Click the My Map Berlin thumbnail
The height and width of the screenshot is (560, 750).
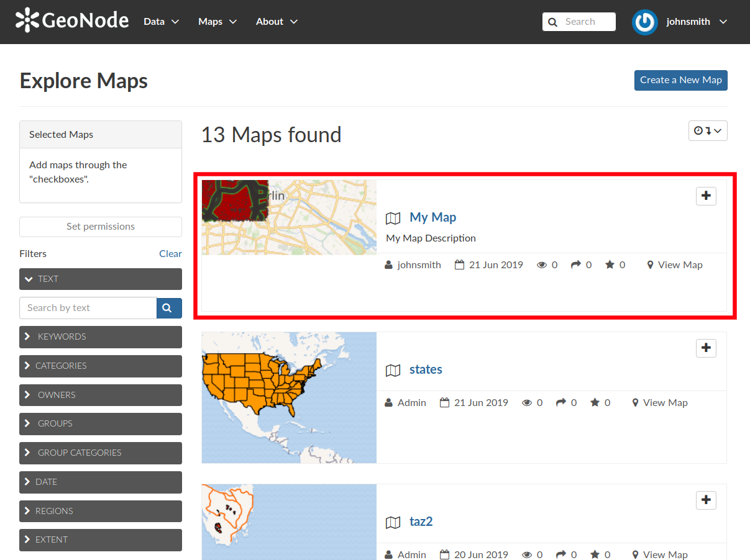tap(289, 217)
